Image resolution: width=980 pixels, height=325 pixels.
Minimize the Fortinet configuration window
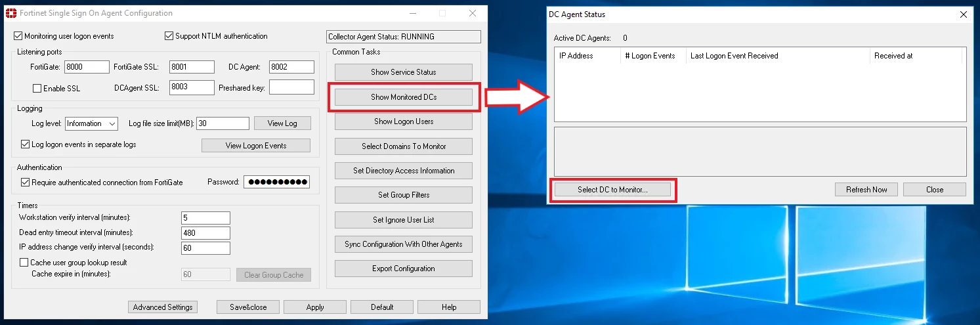point(412,13)
